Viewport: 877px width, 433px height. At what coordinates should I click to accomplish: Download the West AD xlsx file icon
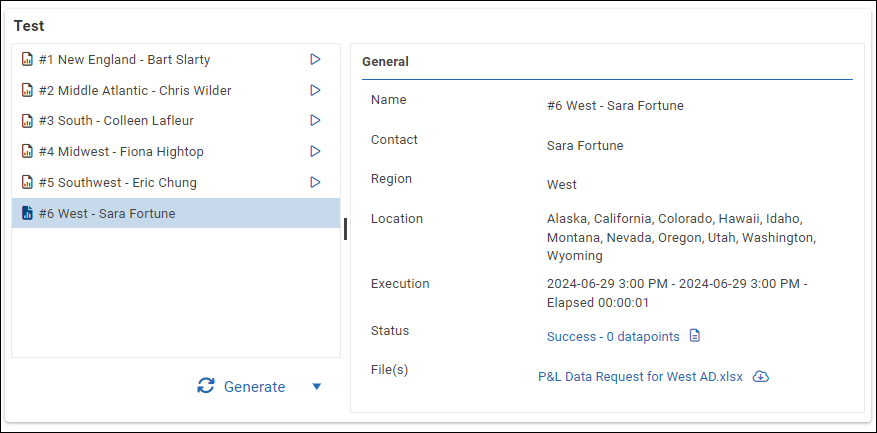point(760,377)
